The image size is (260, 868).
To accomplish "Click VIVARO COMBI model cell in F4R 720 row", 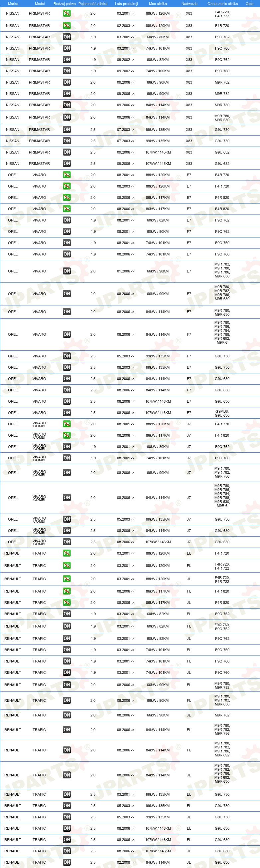I will [x=39, y=424].
